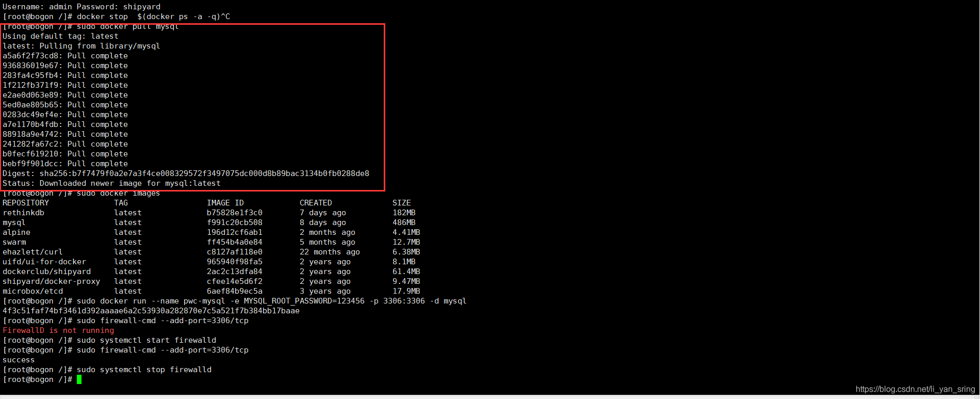Image resolution: width=980 pixels, height=399 pixels.
Task: Click the 'sudo systemctl start firewalld' command
Action: pyautogui.click(x=146, y=340)
